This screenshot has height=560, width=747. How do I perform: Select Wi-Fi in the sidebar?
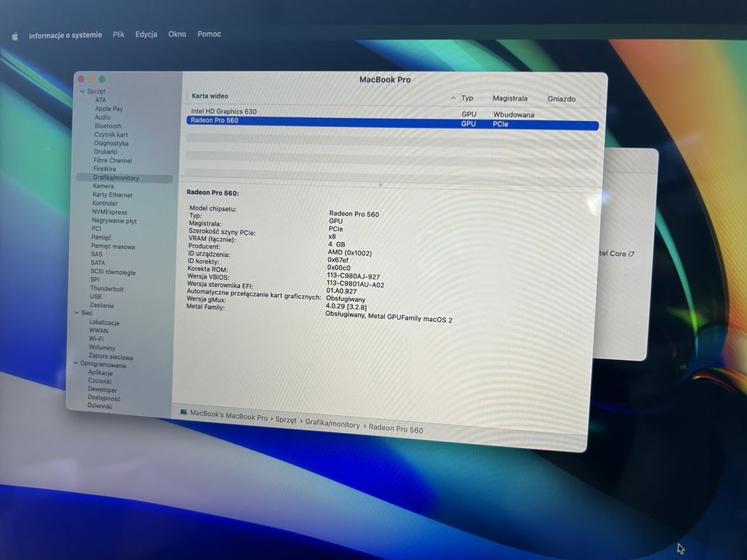96,338
